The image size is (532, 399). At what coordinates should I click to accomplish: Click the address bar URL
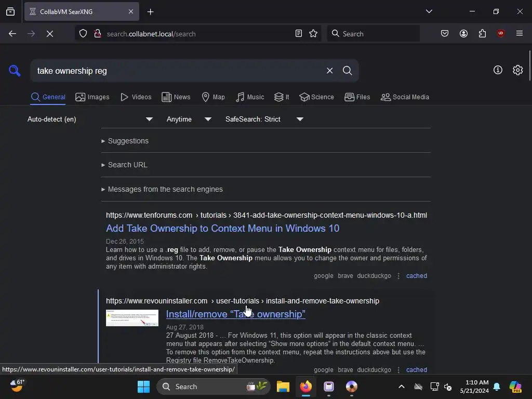[151, 34]
